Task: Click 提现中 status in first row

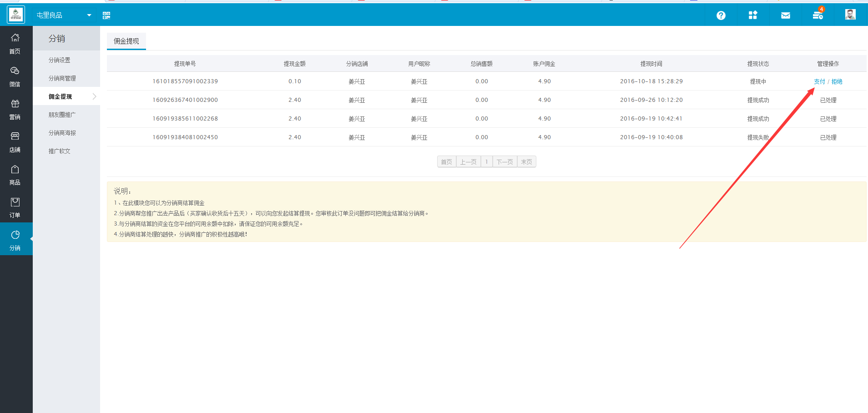Action: coord(758,81)
